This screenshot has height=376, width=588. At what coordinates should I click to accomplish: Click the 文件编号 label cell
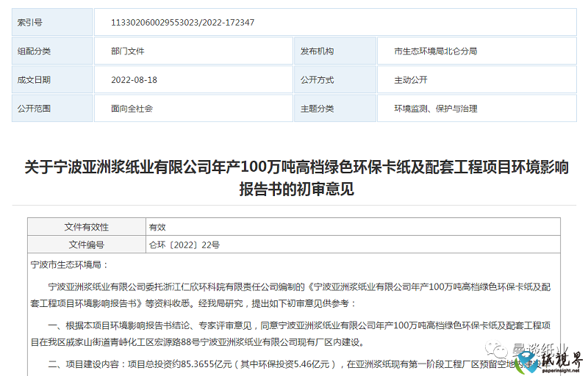click(87, 244)
